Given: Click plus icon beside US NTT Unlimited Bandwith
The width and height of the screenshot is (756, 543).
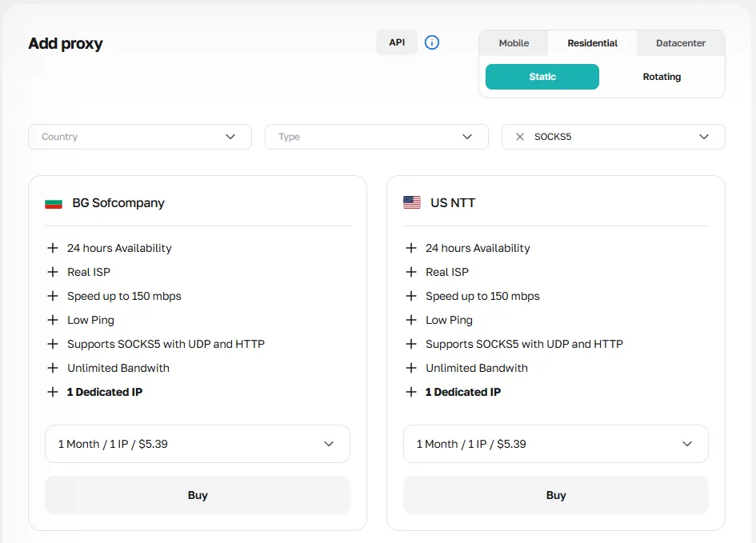Looking at the screenshot, I should point(410,368).
